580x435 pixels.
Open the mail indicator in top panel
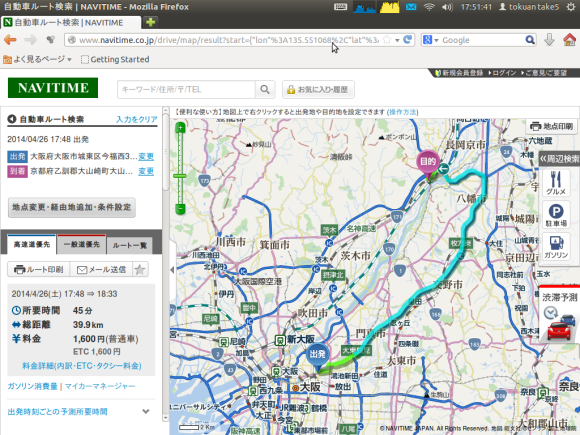click(411, 7)
